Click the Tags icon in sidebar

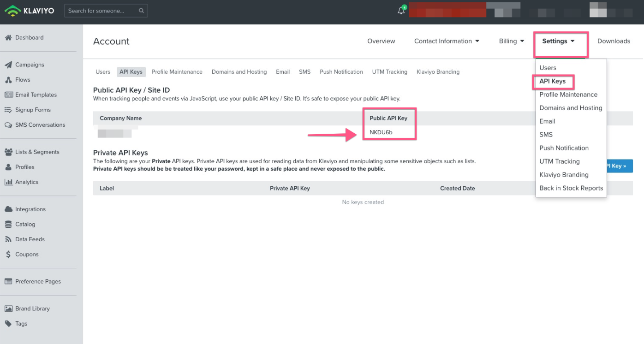coord(8,324)
